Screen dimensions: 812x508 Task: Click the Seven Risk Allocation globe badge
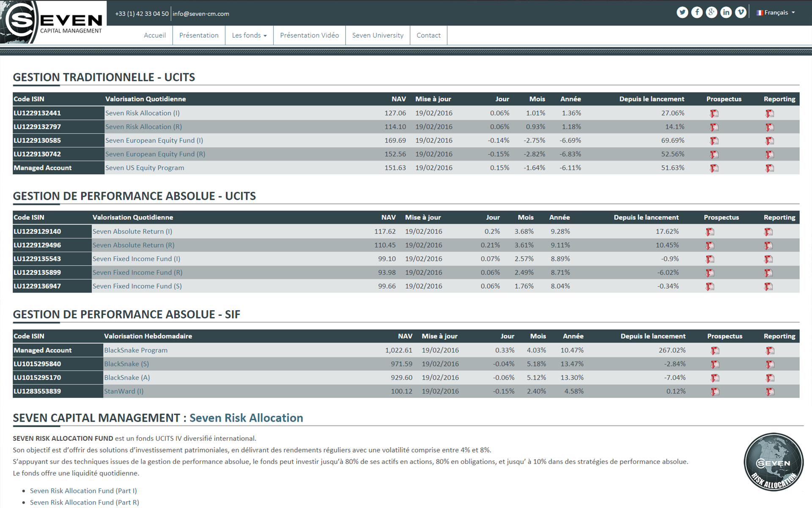774,462
